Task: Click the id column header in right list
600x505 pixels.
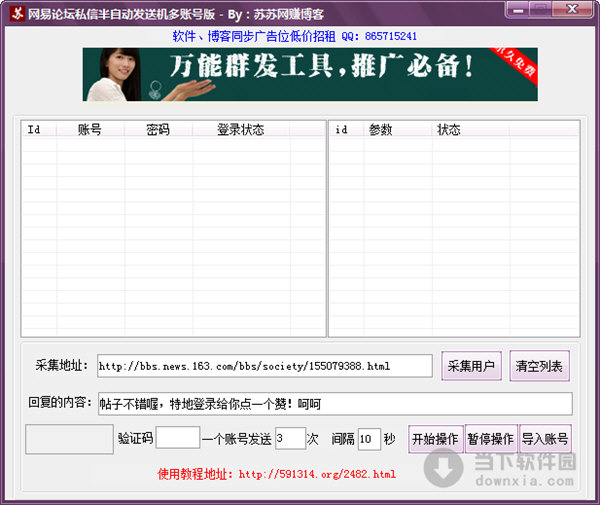Action: coord(346,129)
